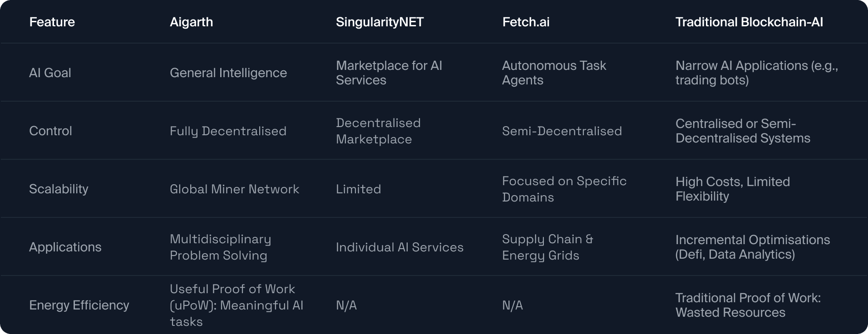Click the Fetch.ai column header
The image size is (868, 334).
coord(526,22)
